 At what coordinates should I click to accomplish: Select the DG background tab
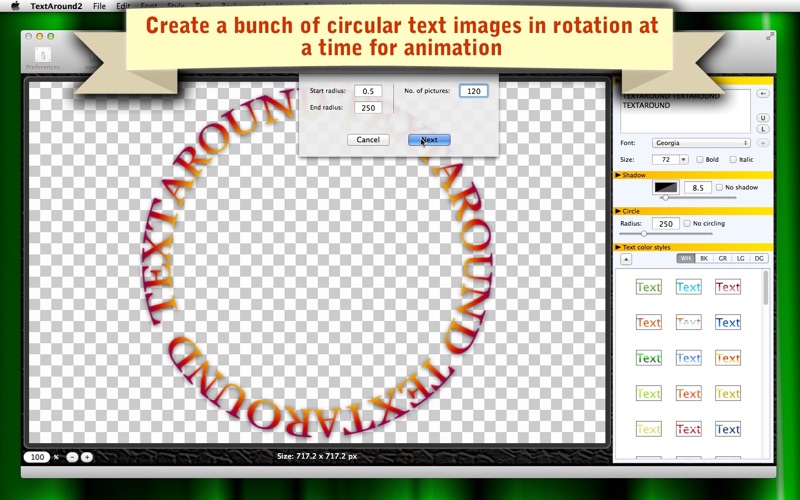(x=759, y=259)
